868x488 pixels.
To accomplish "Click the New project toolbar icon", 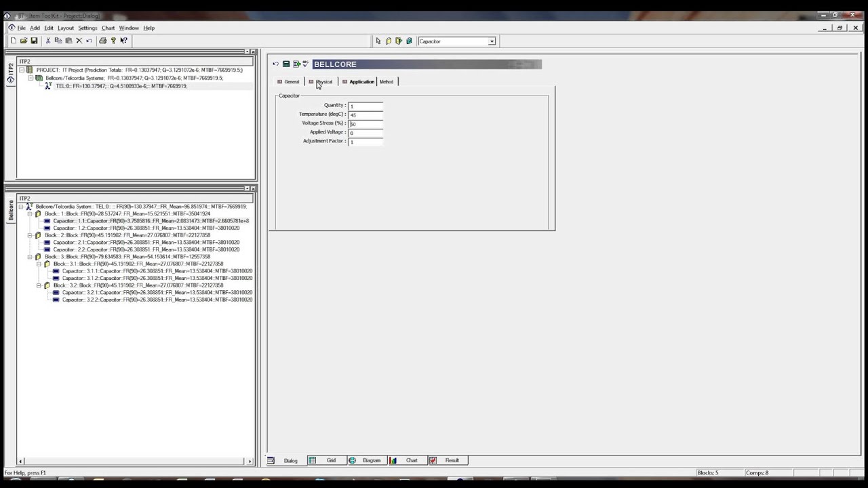I will click(x=13, y=41).
